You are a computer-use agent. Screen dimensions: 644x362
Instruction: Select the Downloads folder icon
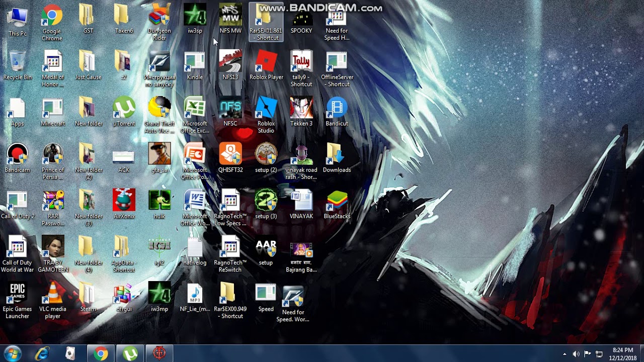click(337, 155)
